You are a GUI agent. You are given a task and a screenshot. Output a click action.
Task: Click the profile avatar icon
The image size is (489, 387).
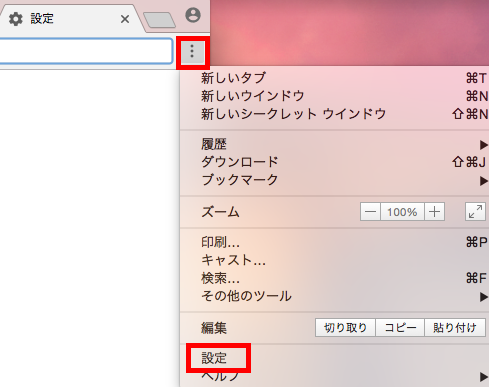[x=193, y=15]
